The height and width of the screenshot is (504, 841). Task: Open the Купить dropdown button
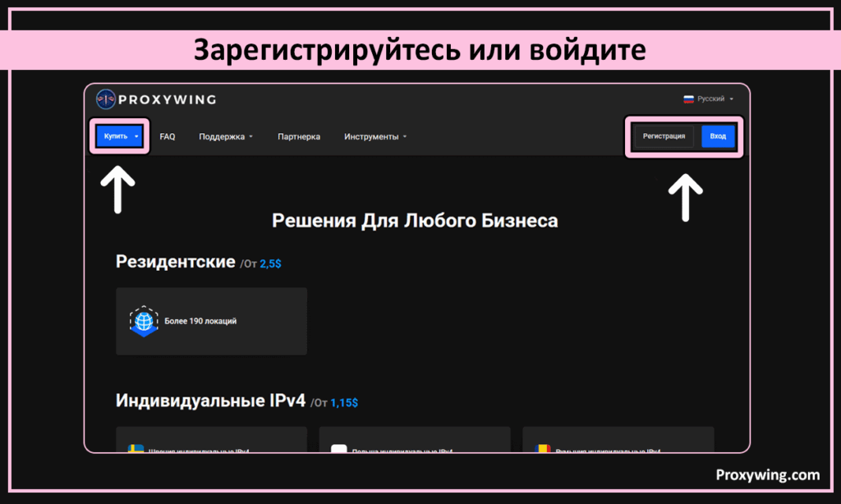click(119, 136)
